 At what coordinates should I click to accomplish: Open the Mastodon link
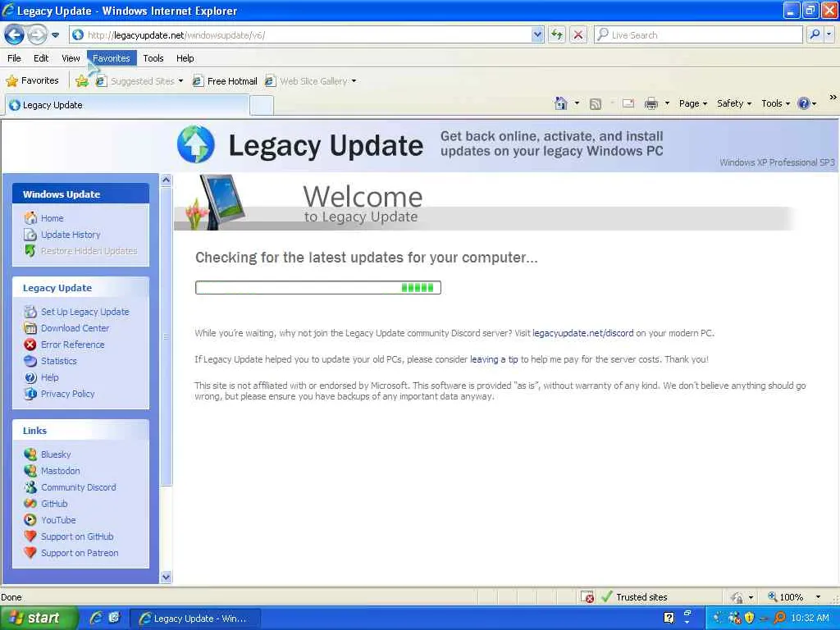61,471
